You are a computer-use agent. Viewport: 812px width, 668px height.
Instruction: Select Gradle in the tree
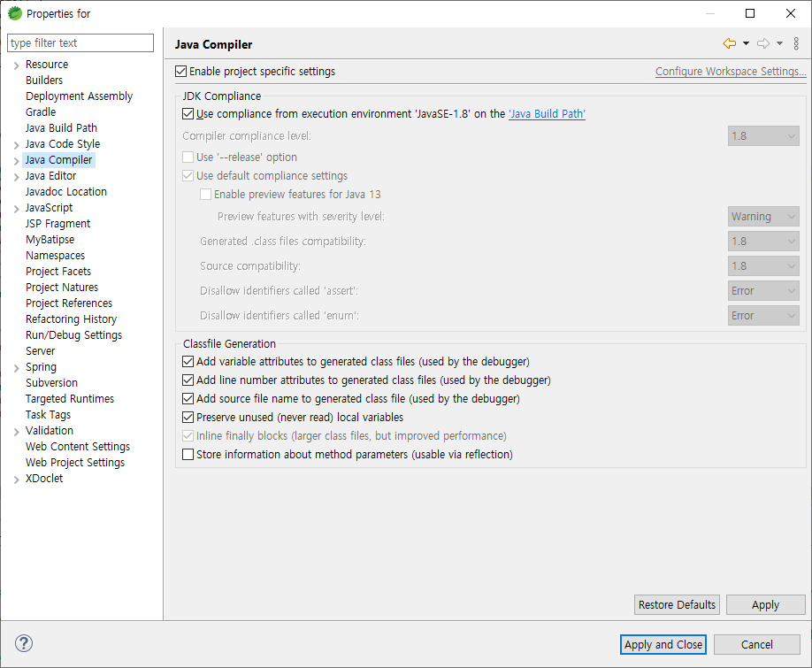pos(41,111)
